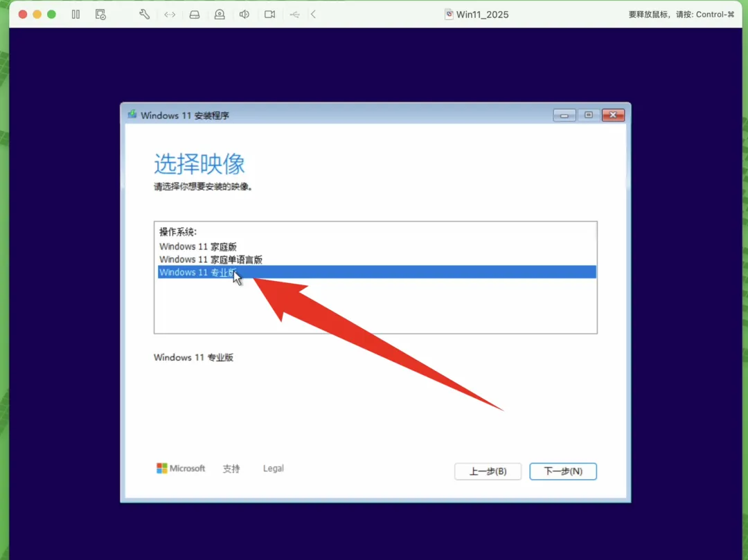This screenshot has width=748, height=560.
Task: Open virtual machine settings wrench icon
Action: point(145,15)
